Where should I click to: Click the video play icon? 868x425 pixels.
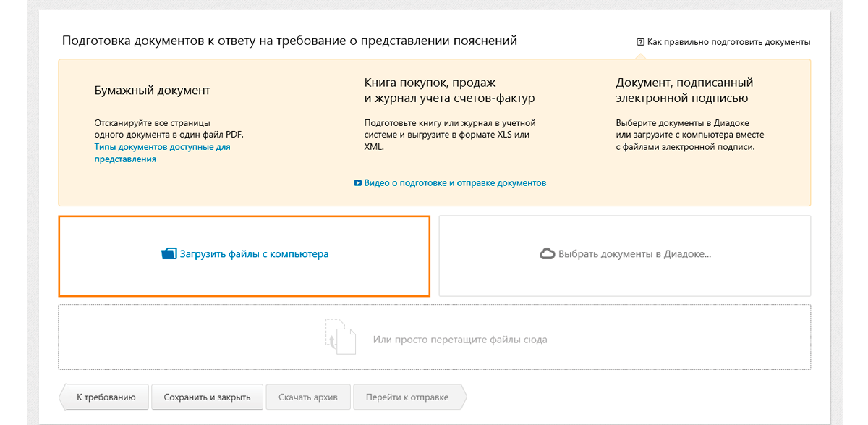pyautogui.click(x=357, y=183)
